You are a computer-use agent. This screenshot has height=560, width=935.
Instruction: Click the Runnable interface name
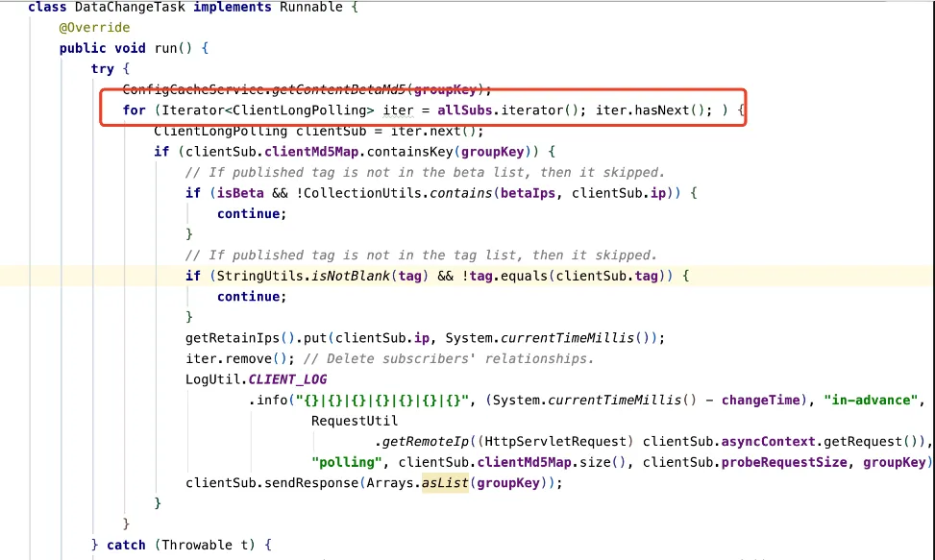(x=311, y=7)
